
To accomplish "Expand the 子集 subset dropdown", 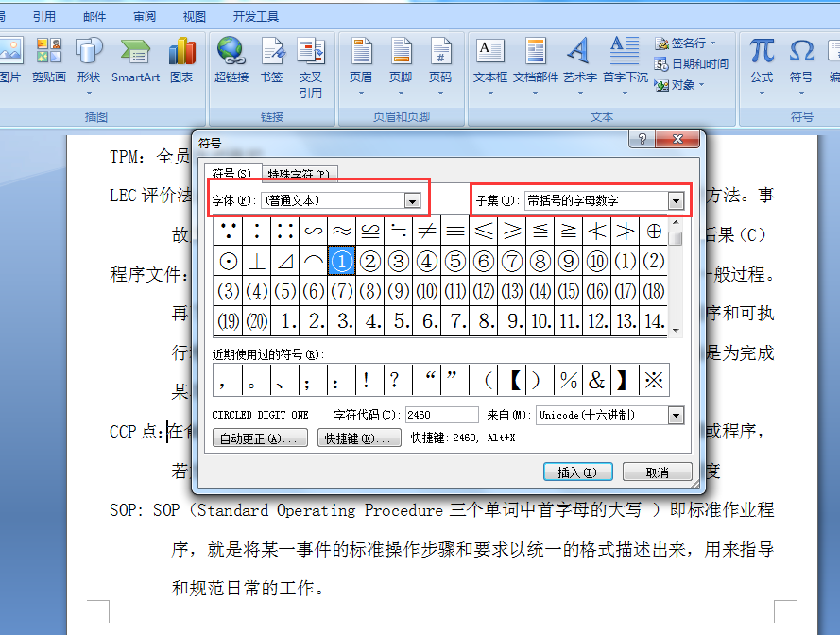I will 677,201.
